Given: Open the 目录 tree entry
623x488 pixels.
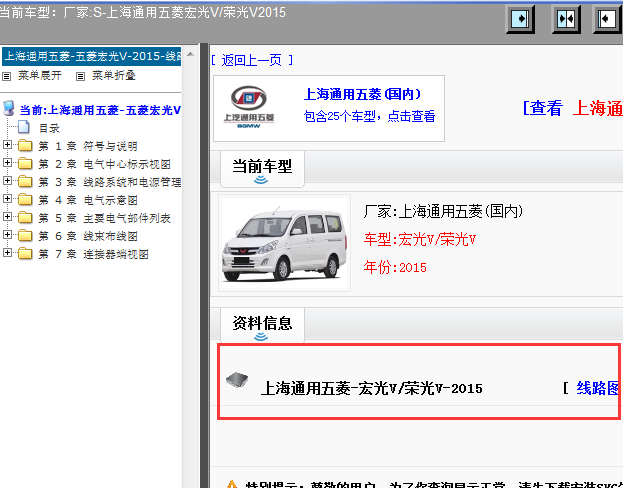Looking at the screenshot, I should point(49,128).
